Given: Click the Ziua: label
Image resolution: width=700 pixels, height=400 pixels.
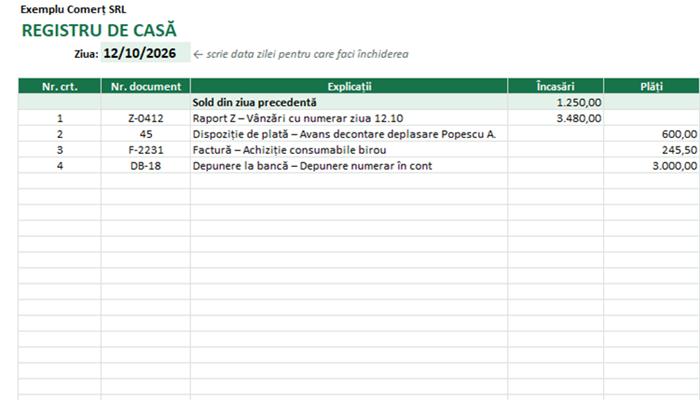Looking at the screenshot, I should [x=86, y=54].
